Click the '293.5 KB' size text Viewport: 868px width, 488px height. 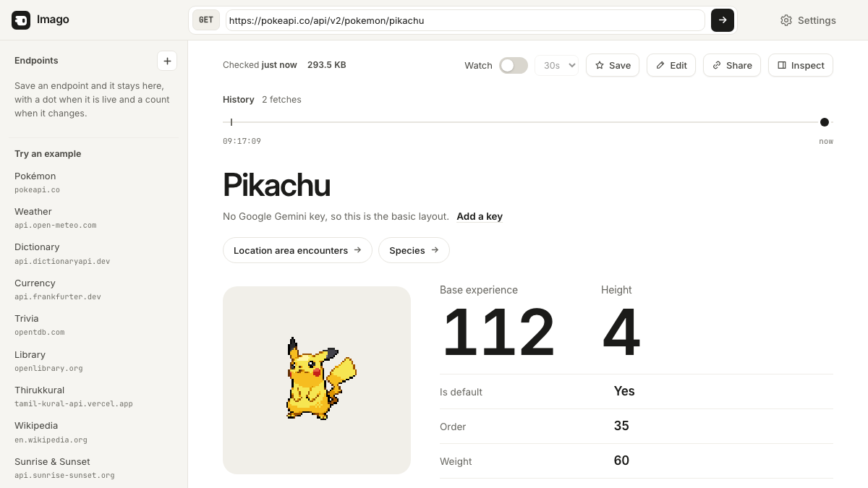[x=327, y=65]
